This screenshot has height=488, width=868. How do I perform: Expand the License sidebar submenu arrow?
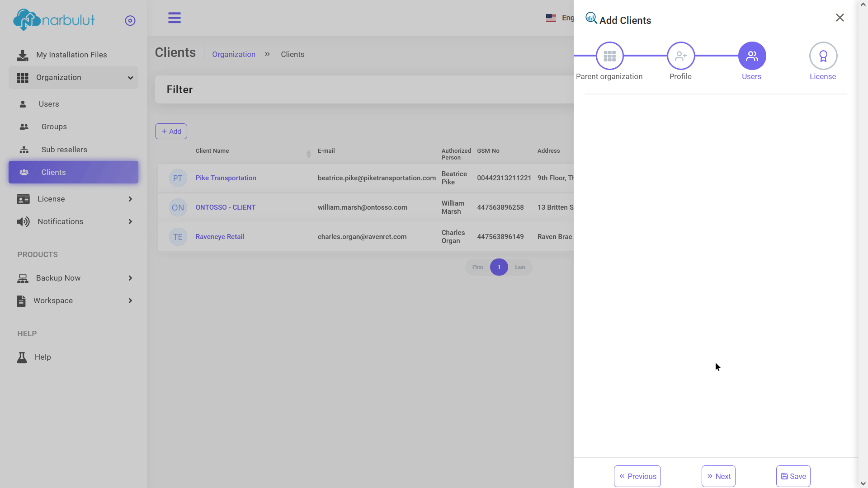point(130,199)
